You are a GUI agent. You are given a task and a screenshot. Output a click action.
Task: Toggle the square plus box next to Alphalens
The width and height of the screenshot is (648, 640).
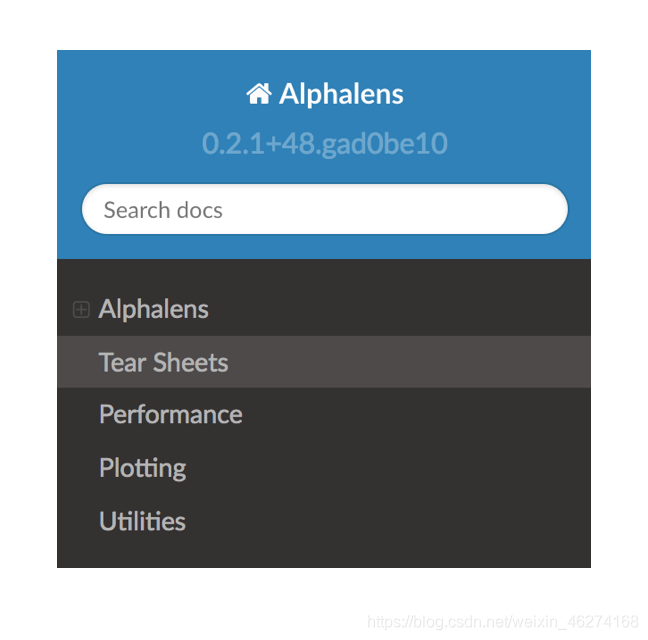(x=81, y=310)
